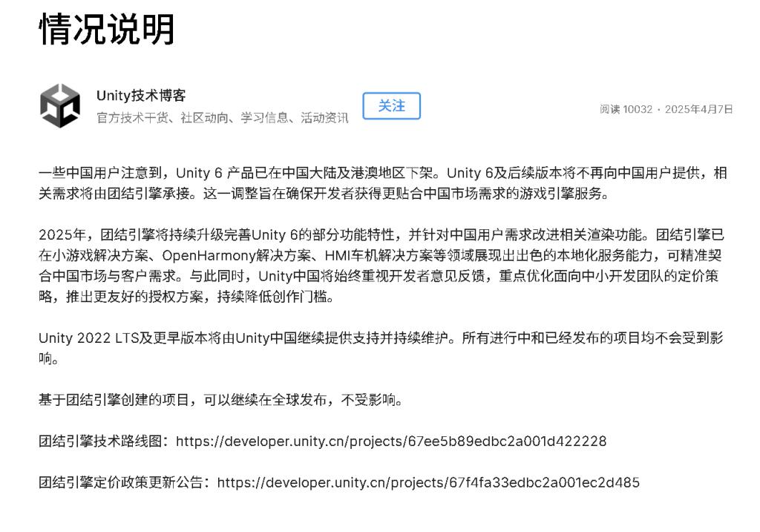The height and width of the screenshot is (532, 760).
Task: Click the text 持续降低创作门槛
Action: coord(272,297)
